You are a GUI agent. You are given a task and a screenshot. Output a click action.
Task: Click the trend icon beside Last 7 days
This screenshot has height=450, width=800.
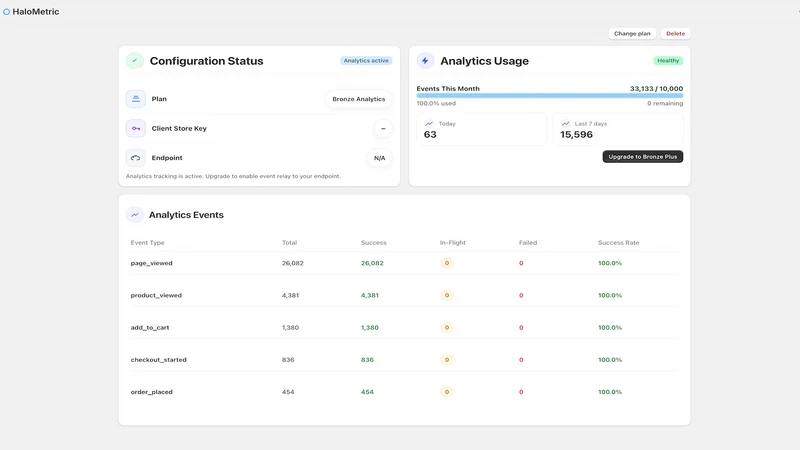point(565,123)
